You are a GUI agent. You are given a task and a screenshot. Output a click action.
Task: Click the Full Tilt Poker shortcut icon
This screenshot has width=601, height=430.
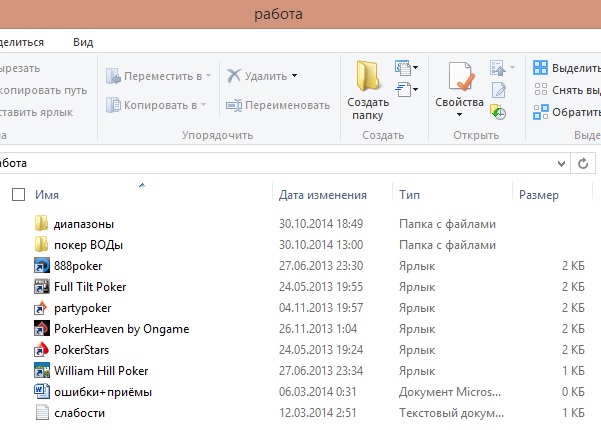coord(42,286)
